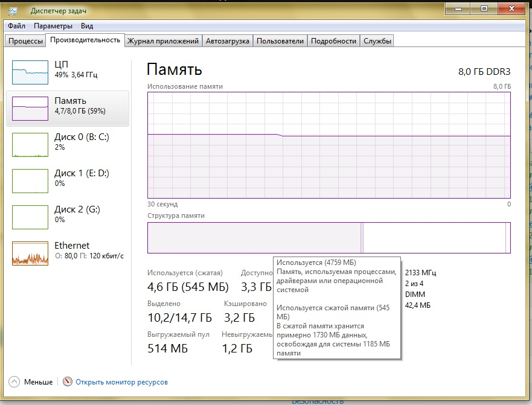The width and height of the screenshot is (532, 405).
Task: Open the Вид menu
Action: [x=87, y=26]
